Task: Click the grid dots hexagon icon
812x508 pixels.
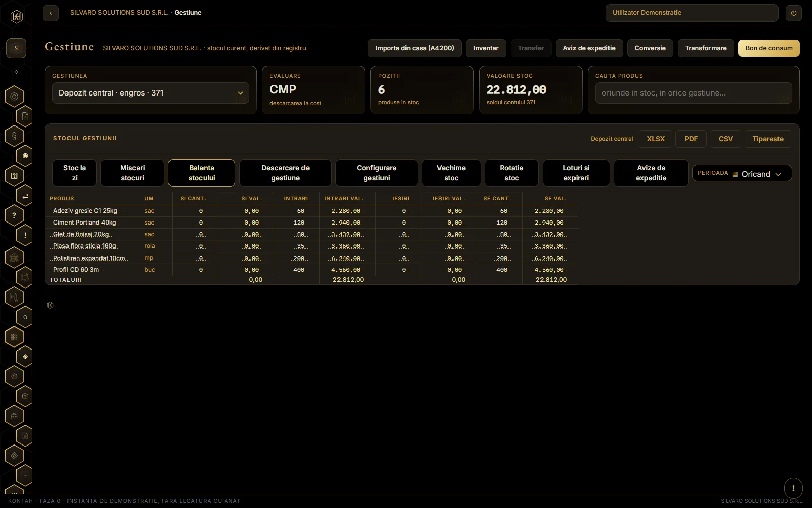Action: click(x=14, y=337)
